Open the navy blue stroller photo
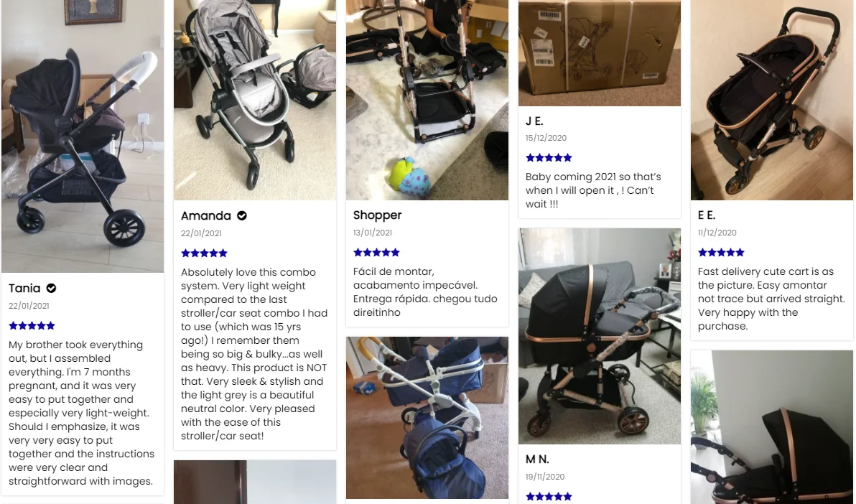 [x=427, y=418]
